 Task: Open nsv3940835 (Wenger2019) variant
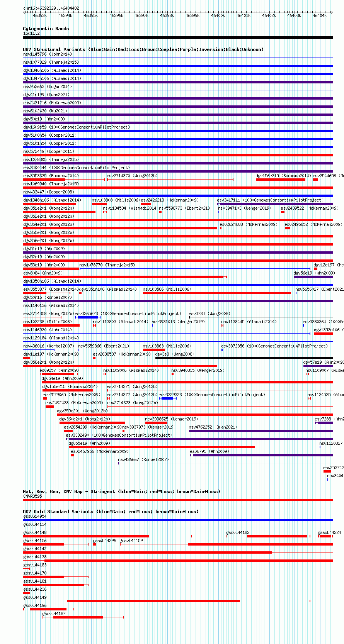pos(198,370)
